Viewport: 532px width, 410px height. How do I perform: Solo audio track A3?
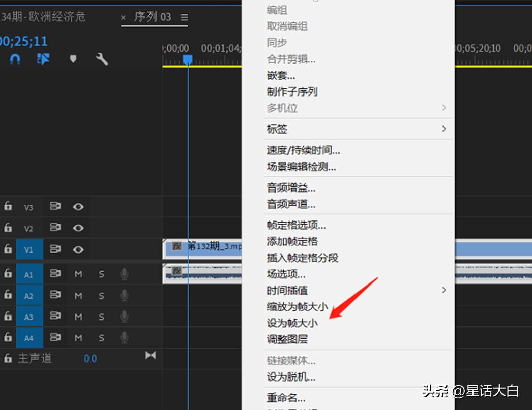(100, 316)
